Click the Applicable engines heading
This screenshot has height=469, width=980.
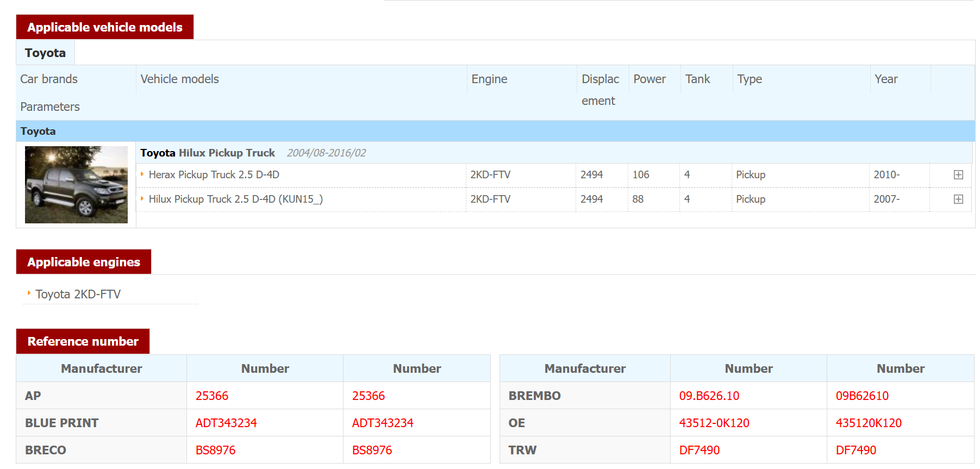pos(84,262)
